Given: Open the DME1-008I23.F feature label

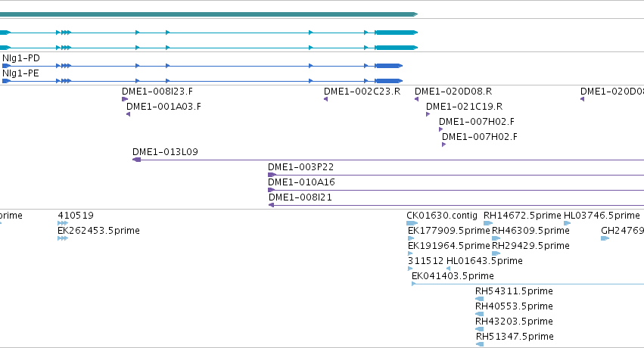Looking at the screenshot, I should (157, 92).
